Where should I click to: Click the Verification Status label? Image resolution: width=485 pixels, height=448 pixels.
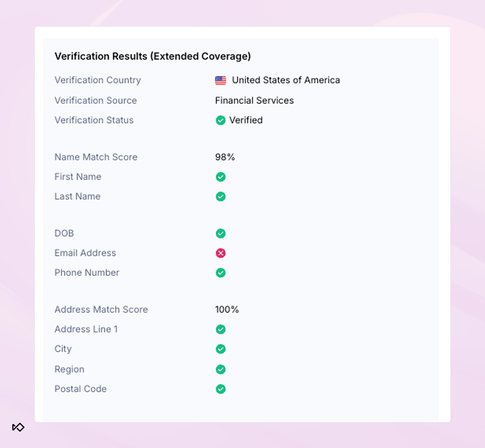tap(94, 120)
